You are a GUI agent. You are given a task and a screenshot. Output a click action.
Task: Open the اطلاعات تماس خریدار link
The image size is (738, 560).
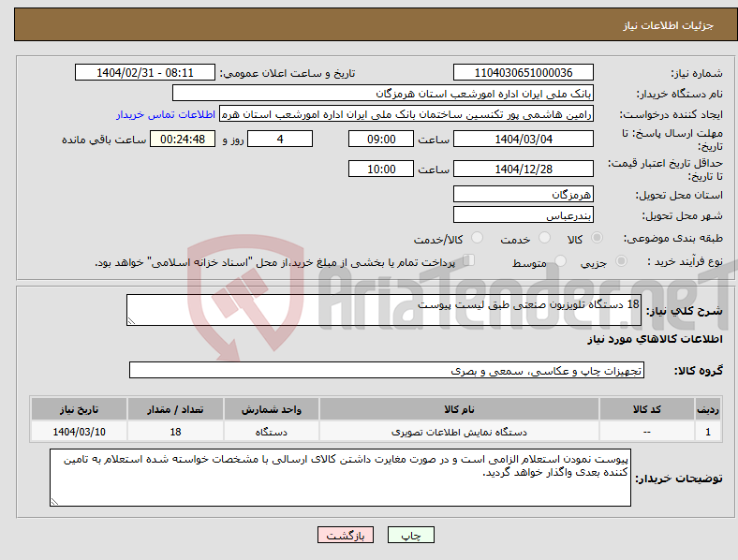[x=166, y=114]
